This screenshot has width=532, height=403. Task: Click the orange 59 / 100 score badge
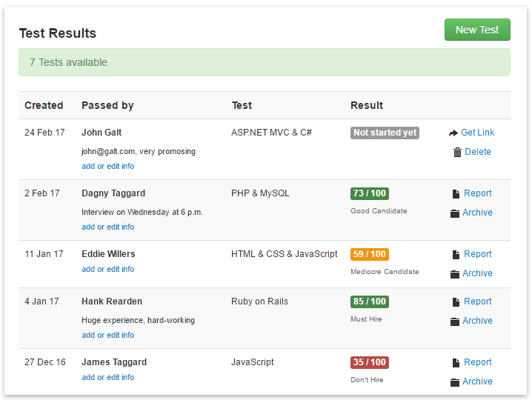point(370,254)
